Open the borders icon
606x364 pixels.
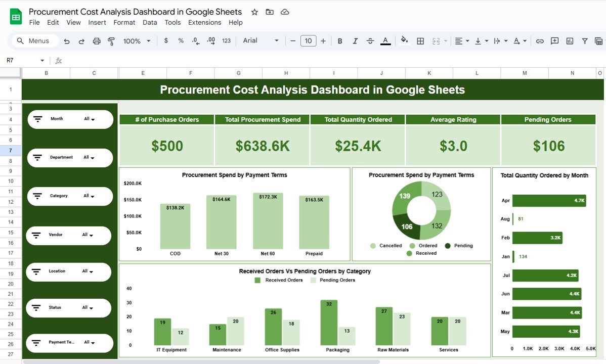click(x=420, y=41)
